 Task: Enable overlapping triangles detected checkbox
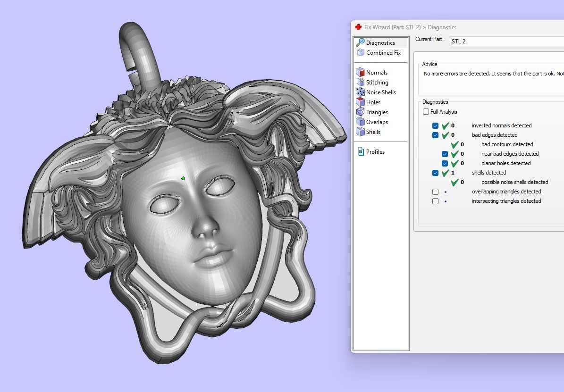point(435,192)
